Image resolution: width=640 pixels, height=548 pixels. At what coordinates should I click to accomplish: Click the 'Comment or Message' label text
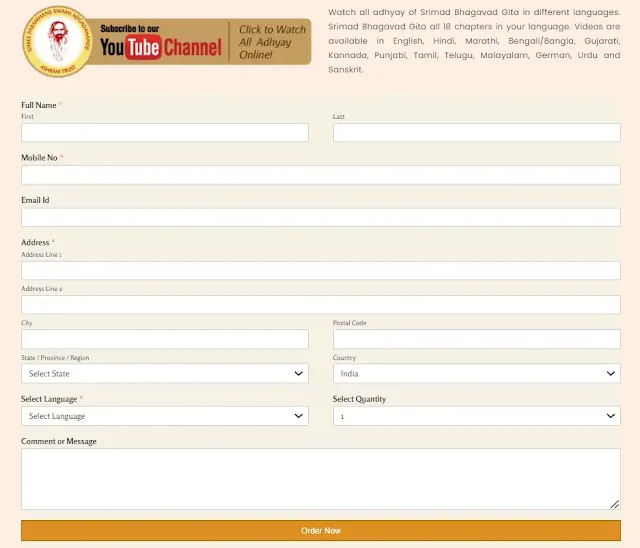pos(59,442)
